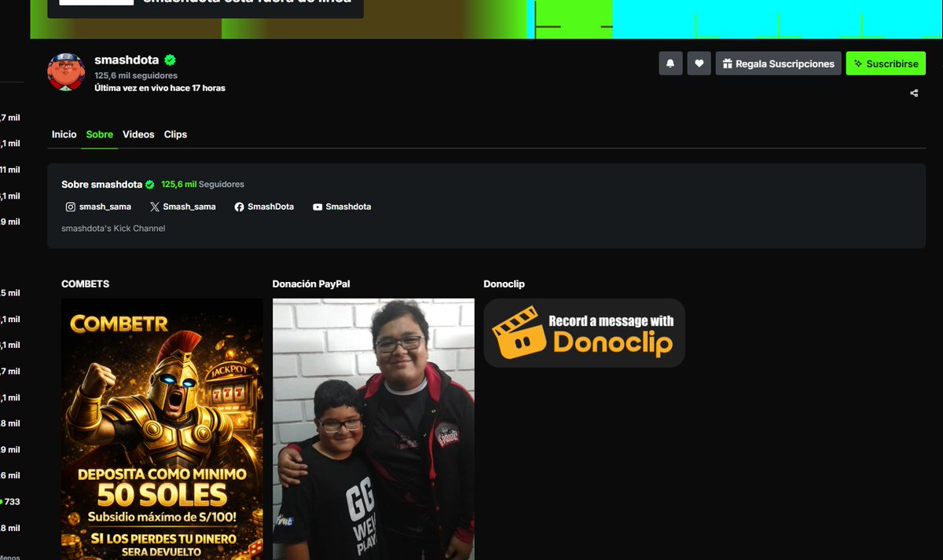Click 'Última vez en vivo hace 17 horas'
The height and width of the screenshot is (560, 943).
(x=160, y=88)
